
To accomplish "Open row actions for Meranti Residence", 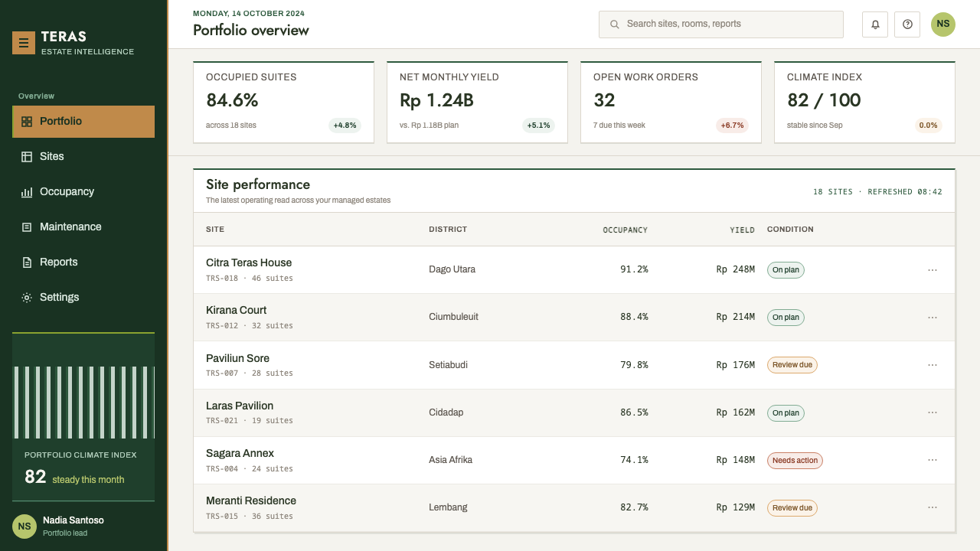I will coord(933,507).
